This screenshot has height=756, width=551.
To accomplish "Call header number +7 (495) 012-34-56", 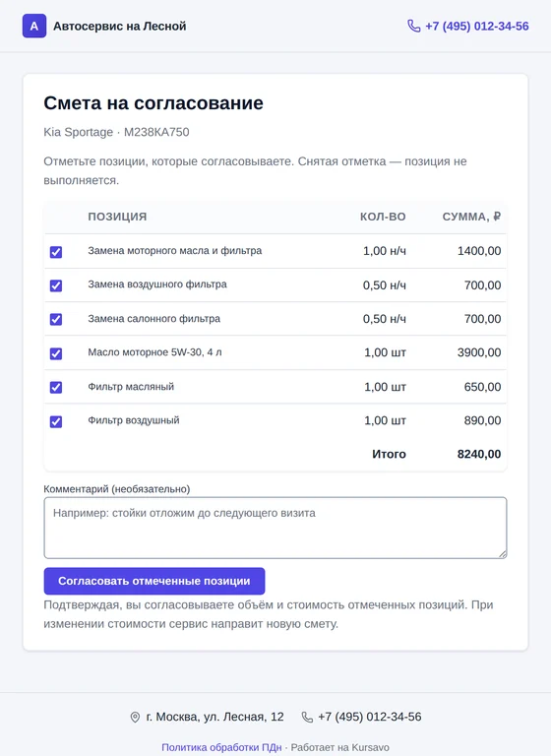I will coord(477,26).
